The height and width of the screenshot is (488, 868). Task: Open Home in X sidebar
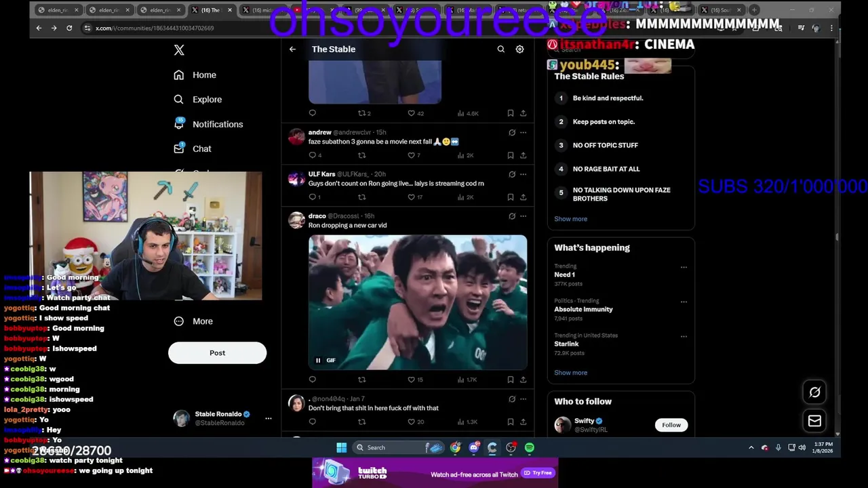coord(195,75)
